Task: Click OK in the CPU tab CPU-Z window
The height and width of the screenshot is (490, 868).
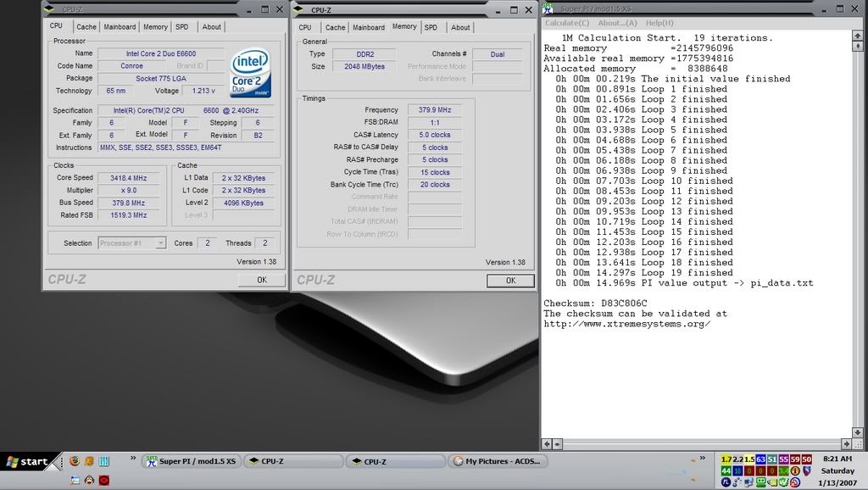Action: [x=262, y=280]
